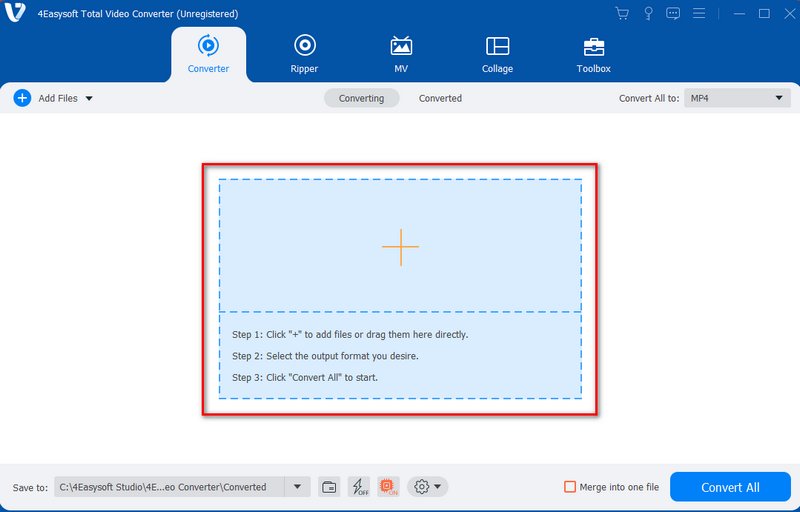
Task: Open the Toolbox tab
Action: [593, 54]
